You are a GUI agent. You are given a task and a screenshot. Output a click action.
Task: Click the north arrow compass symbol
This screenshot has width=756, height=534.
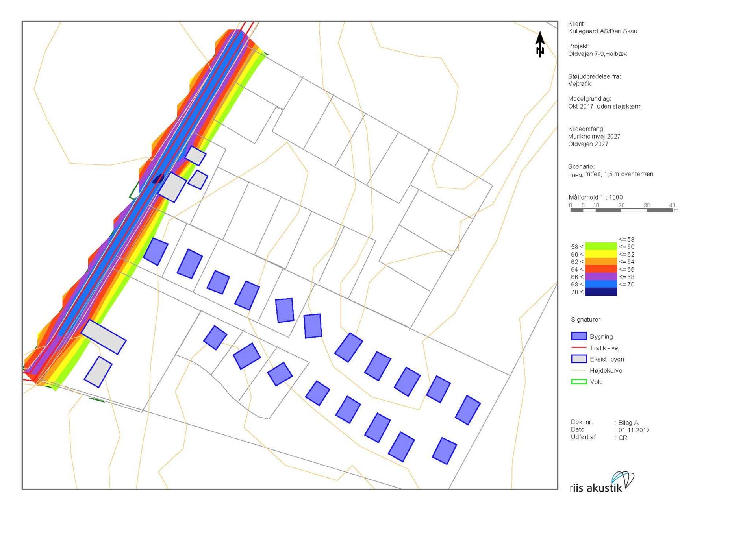point(540,44)
